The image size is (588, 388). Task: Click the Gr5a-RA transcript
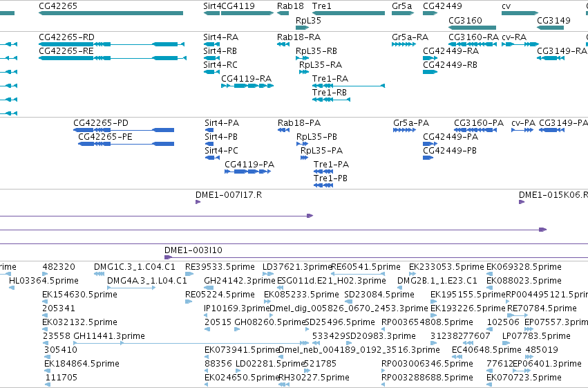click(404, 44)
